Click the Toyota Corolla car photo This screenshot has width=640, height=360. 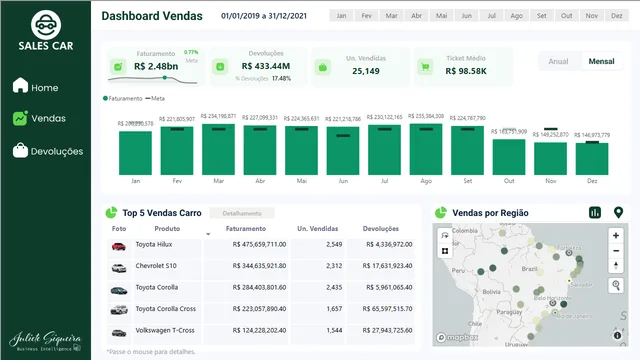(x=119, y=290)
